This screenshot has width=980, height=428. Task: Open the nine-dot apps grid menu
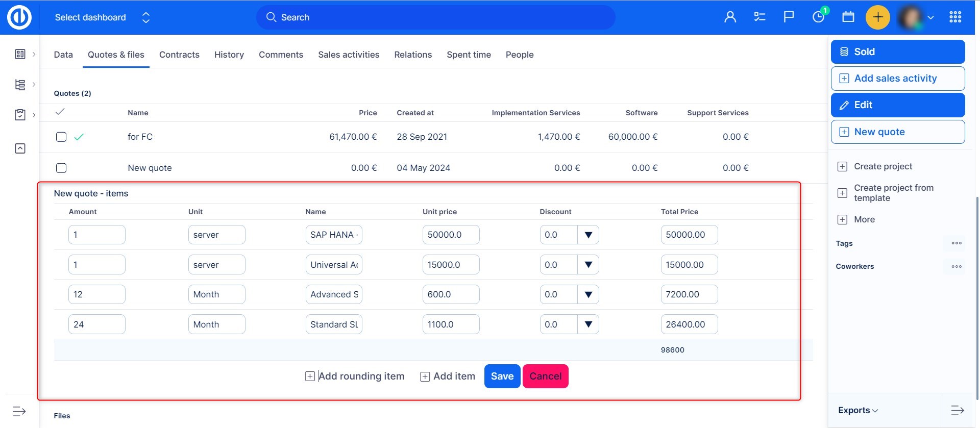(x=955, y=17)
